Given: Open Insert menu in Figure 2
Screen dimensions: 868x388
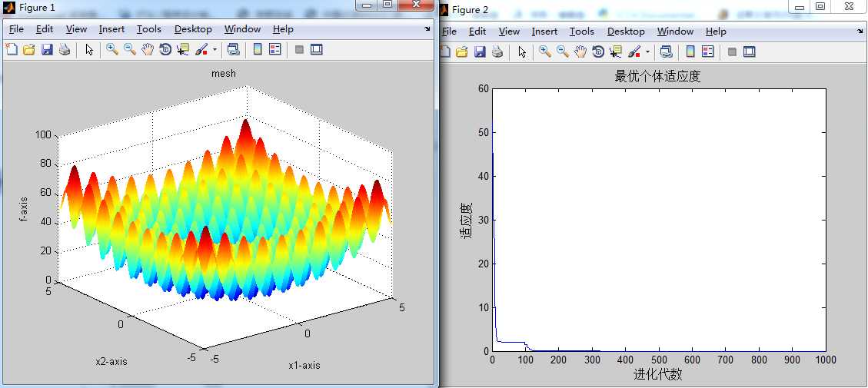Looking at the screenshot, I should (x=545, y=32).
